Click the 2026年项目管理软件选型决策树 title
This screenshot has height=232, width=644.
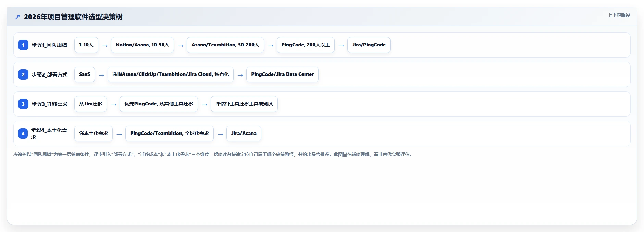pyautogui.click(x=73, y=17)
